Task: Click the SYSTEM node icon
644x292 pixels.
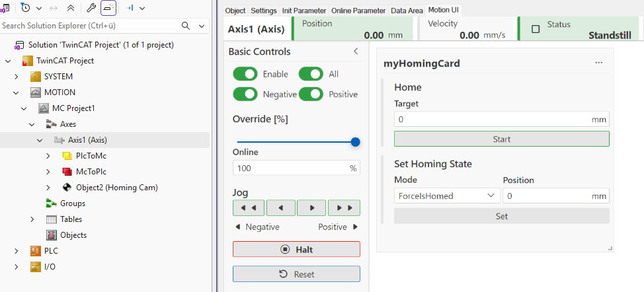Action: tap(36, 77)
